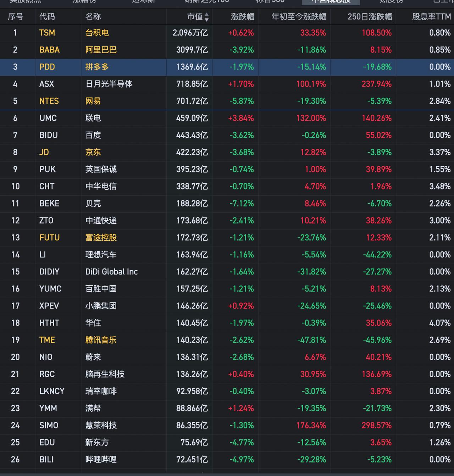454x476 pixels.
Task: Select 中通快递 stock name
Action: 101,220
